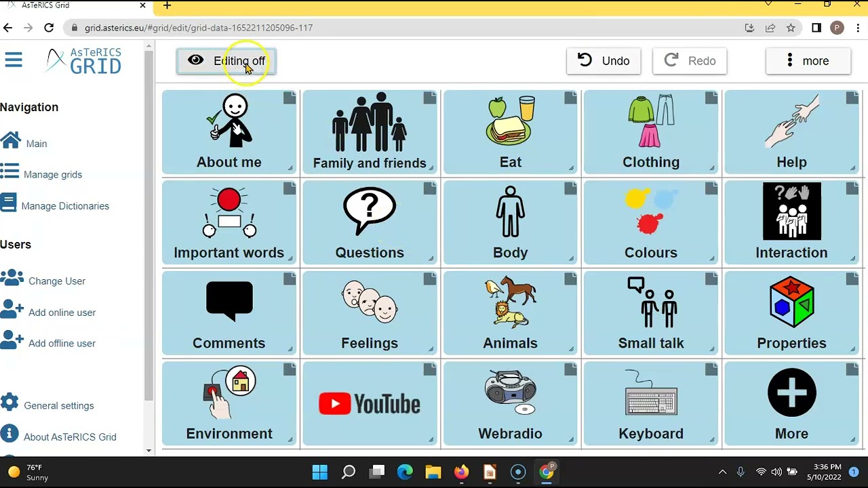Open browser side panel
This screenshot has width=868, height=488.
[816, 28]
